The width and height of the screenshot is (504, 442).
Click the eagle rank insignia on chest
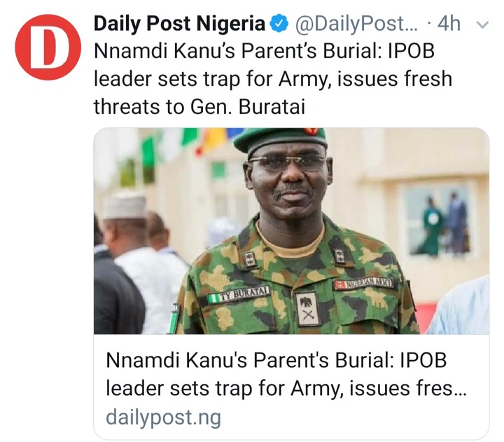point(308,308)
